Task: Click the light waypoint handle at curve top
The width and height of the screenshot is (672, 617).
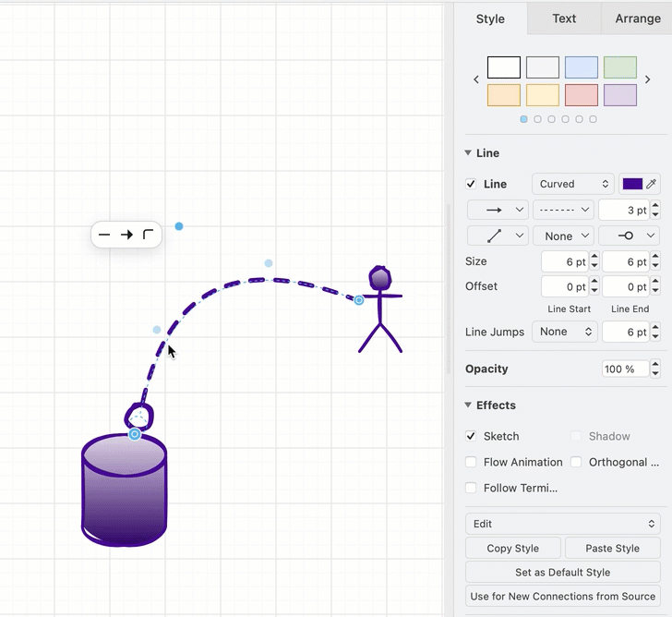Action: coord(269,263)
